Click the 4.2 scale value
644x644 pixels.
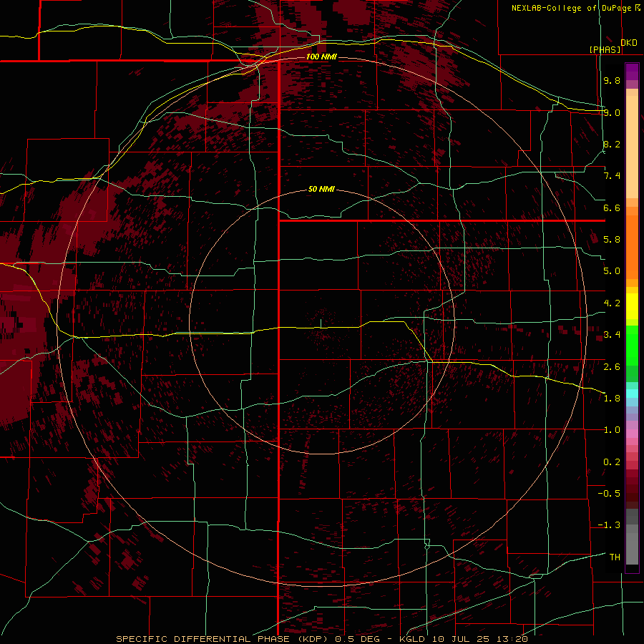coord(612,303)
